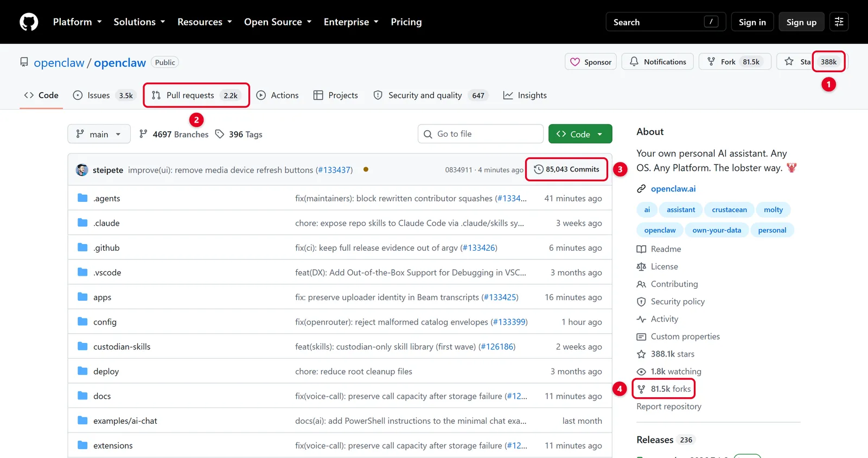The height and width of the screenshot is (458, 868).
Task: Switch to the Code tab
Action: point(41,95)
